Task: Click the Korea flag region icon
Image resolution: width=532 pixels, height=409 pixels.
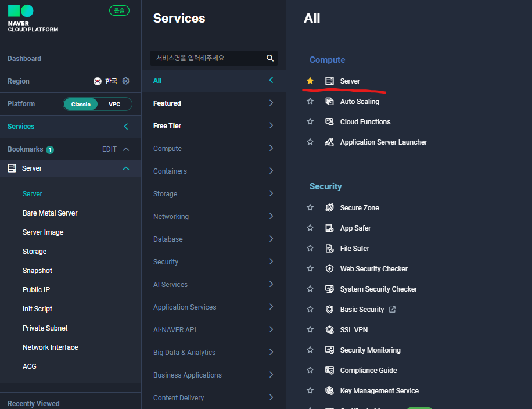Action: tap(98, 81)
